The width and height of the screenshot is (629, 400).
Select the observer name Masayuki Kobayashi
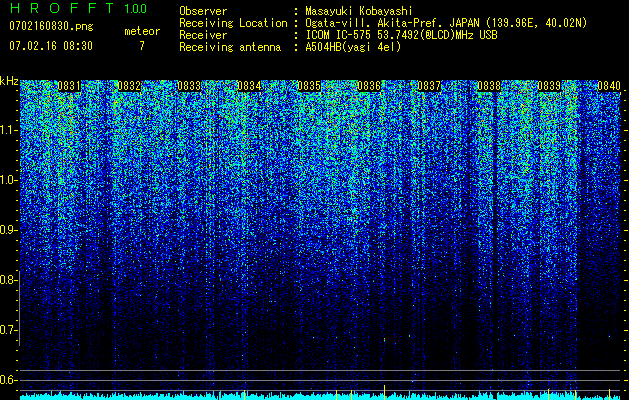359,11
